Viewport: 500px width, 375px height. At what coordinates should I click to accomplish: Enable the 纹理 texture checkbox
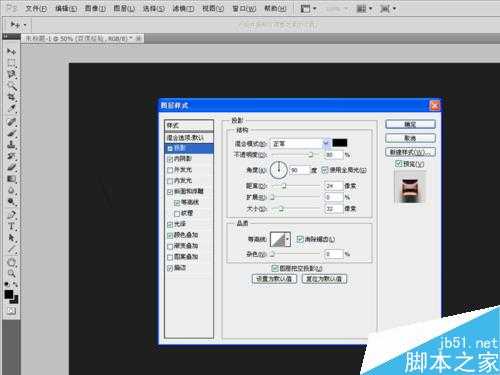tap(177, 214)
